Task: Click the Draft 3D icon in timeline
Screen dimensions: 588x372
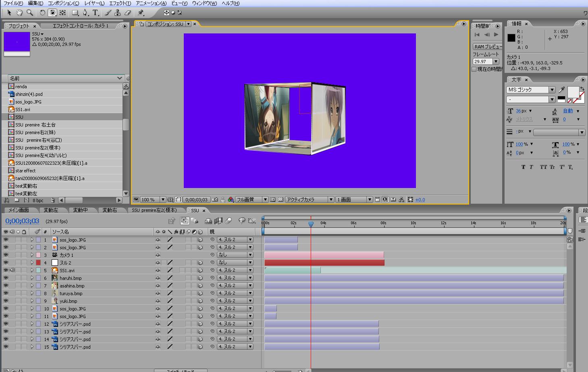Action: tap(208, 221)
